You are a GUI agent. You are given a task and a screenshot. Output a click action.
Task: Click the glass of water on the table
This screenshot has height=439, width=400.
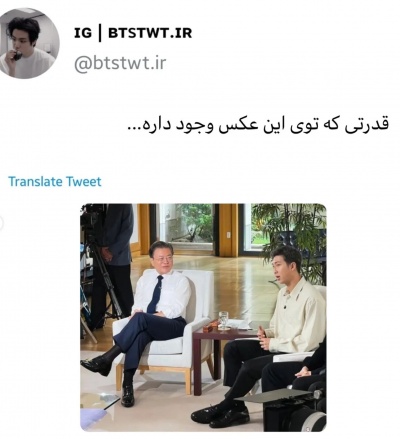pos(223,321)
